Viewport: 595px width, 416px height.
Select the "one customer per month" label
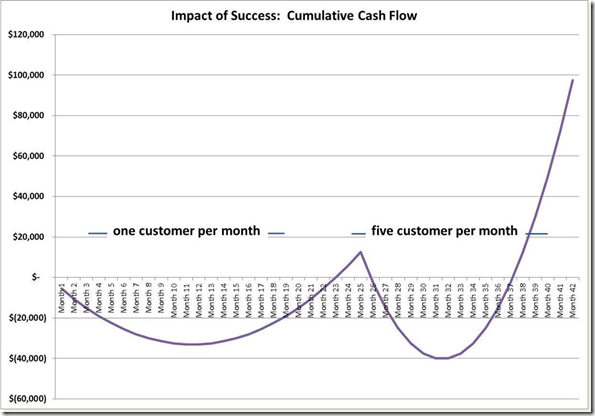(x=186, y=231)
